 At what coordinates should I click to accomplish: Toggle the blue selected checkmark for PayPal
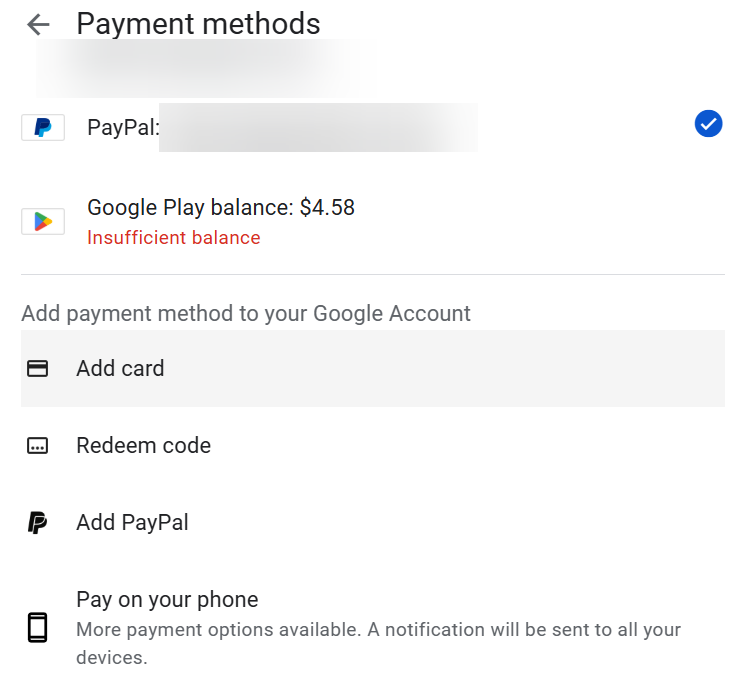tap(708, 124)
